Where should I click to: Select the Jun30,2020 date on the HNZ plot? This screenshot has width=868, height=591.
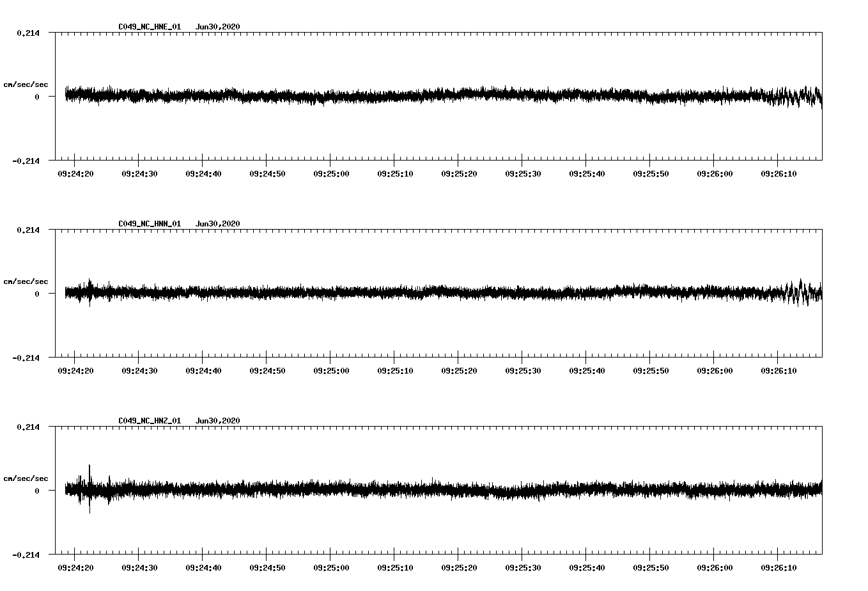pos(218,421)
